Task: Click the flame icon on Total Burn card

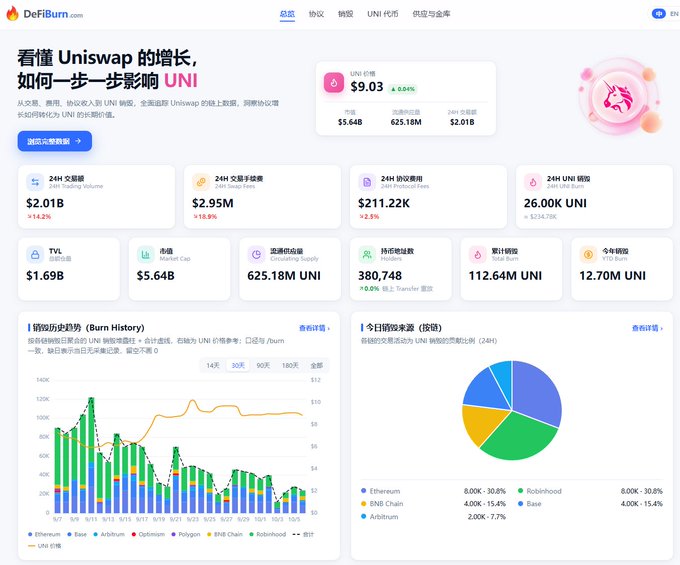Action: pos(477,255)
